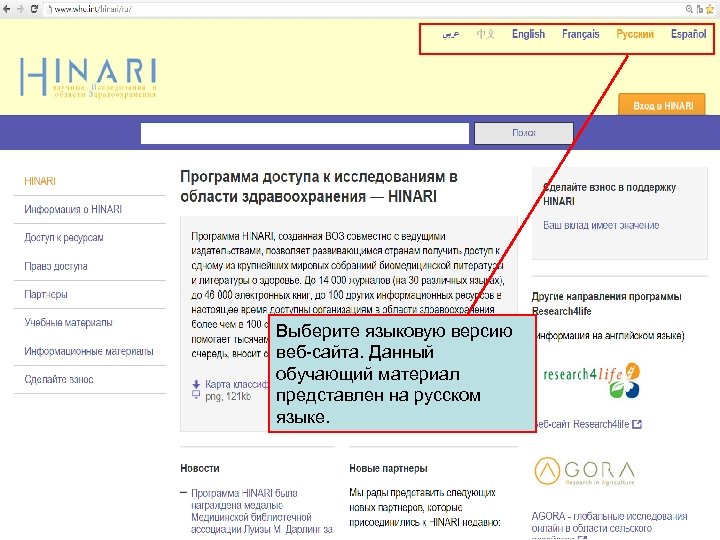
Task: Click the zoom magnifier icon in address bar
Action: point(689,9)
